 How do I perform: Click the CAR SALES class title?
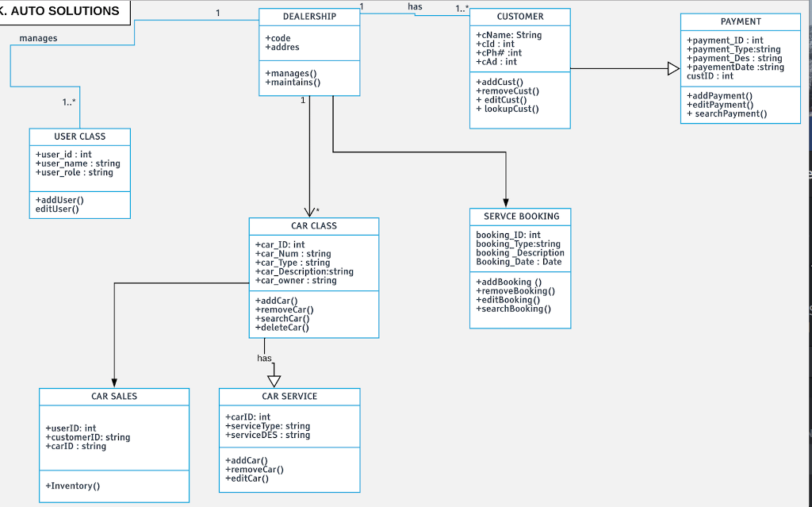click(113, 396)
